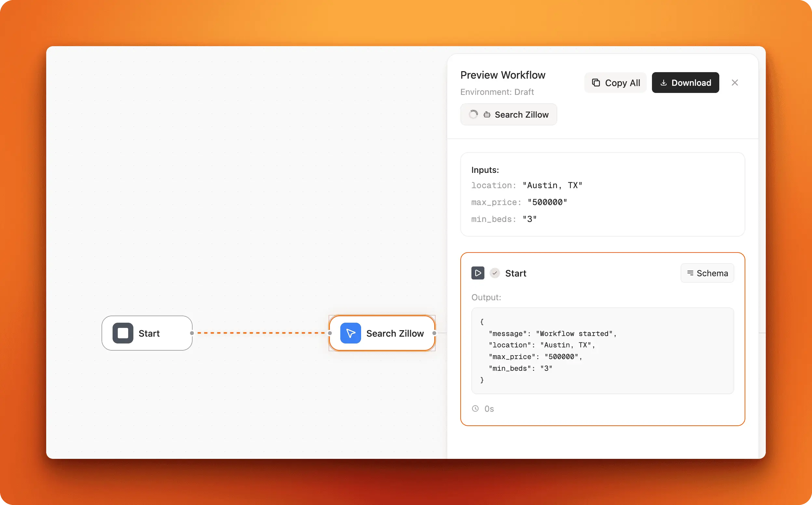
Task: Click the schema lines icon in the Schema button
Action: [691, 273]
